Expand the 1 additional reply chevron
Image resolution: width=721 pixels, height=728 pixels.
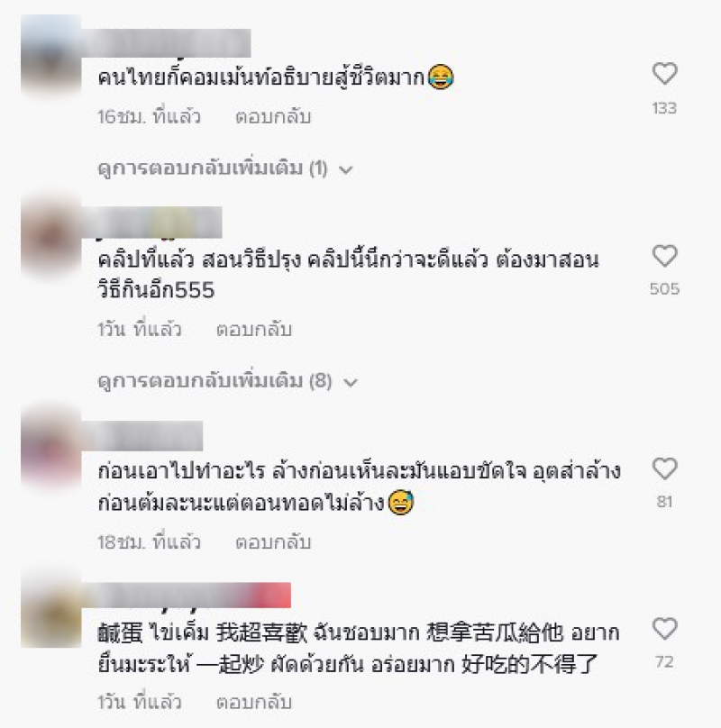pos(346,170)
